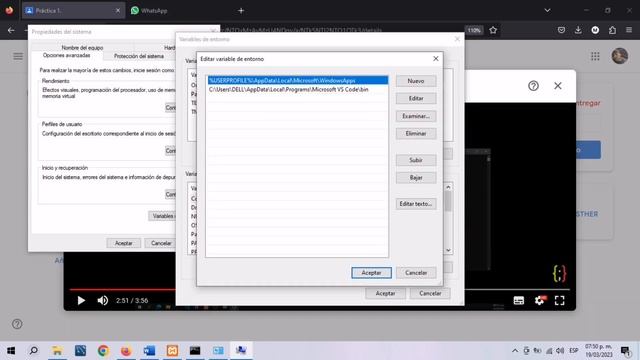Open the Windows Start menu
The width and height of the screenshot is (640, 360).
tap(11, 350)
